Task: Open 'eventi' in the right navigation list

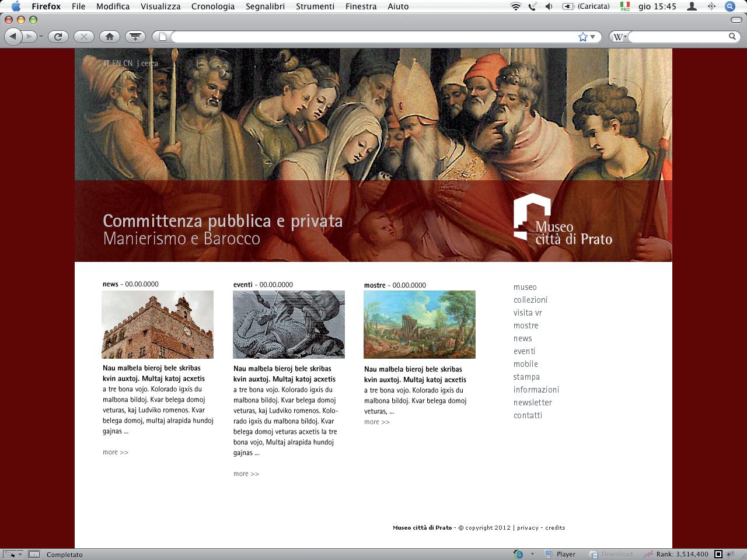Action: click(x=525, y=351)
